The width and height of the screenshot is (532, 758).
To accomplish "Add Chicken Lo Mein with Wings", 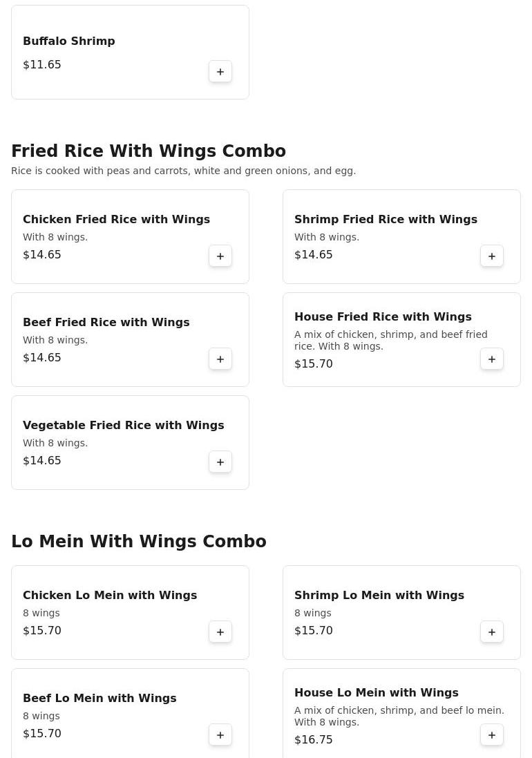I will (x=220, y=632).
